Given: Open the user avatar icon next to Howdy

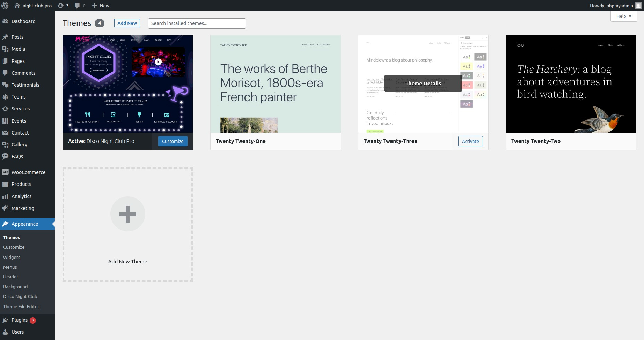Looking at the screenshot, I should click(638, 6).
